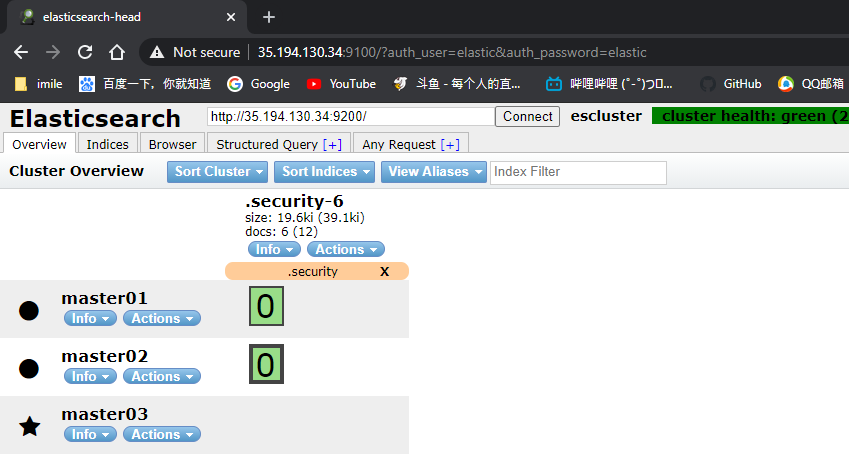Viewport: 849px width, 474px height.
Task: Switch to the Overview tab
Action: tap(39, 145)
